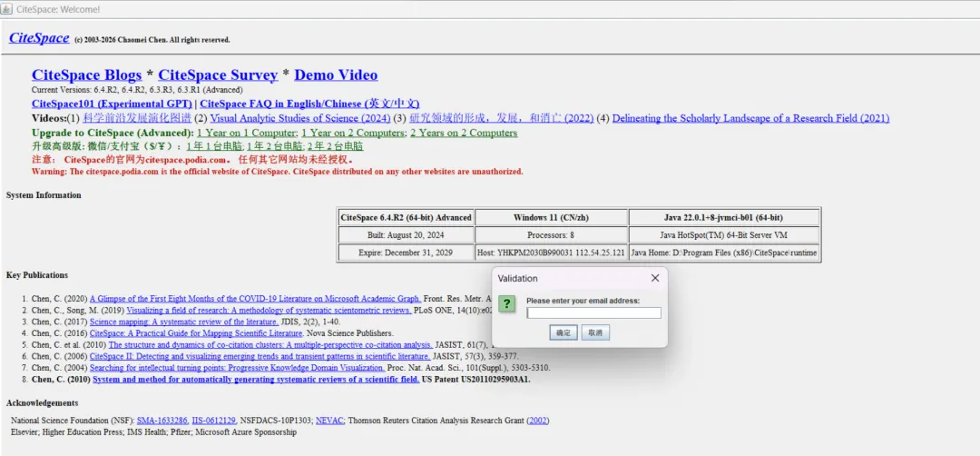This screenshot has width=980, height=456.
Task: Open Delineating the Scholarly Landscape video link
Action: coord(750,118)
